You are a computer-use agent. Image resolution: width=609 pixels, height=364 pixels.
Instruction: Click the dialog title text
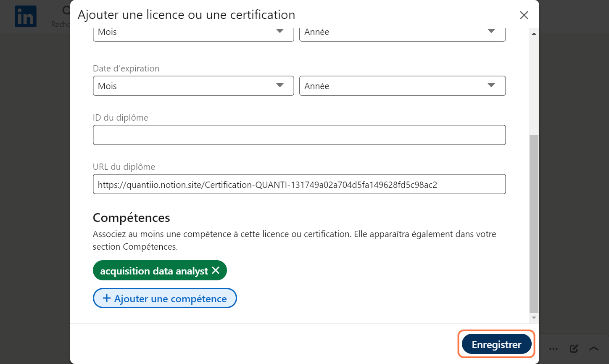[187, 15]
